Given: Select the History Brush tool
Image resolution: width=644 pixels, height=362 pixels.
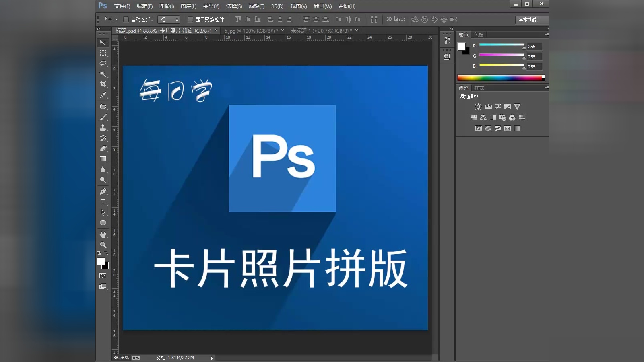Looking at the screenshot, I should click(x=103, y=138).
